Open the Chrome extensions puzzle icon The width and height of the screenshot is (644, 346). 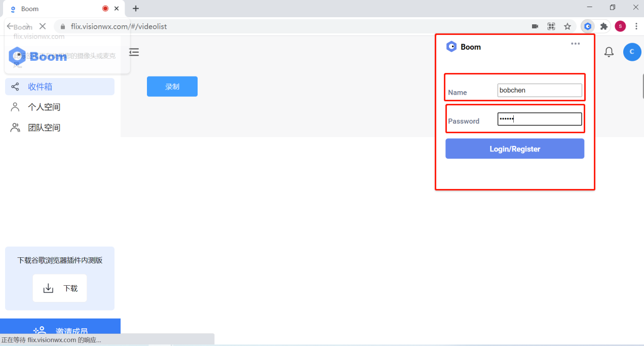pos(603,26)
